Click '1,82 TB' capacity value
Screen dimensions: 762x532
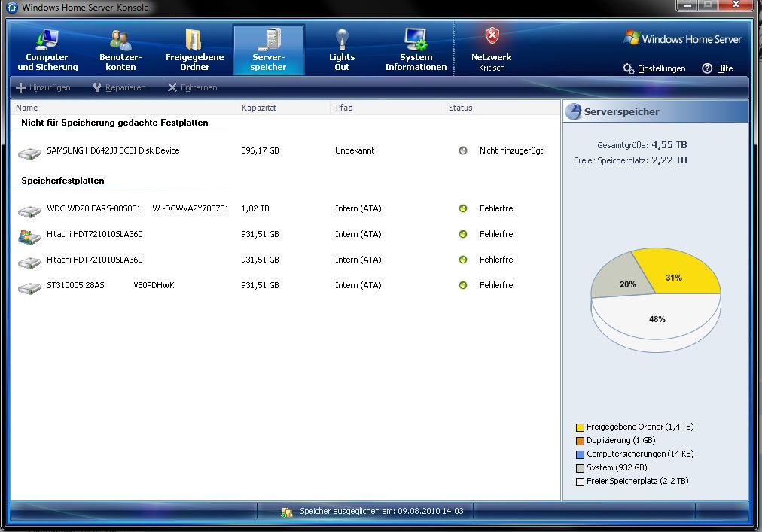[255, 208]
